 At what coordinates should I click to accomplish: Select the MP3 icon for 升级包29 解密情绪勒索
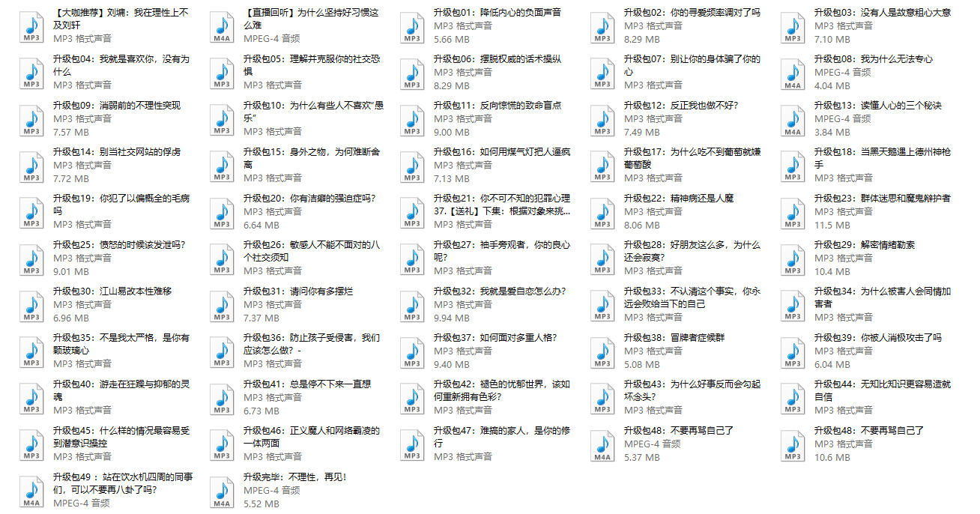pyautogui.click(x=792, y=258)
